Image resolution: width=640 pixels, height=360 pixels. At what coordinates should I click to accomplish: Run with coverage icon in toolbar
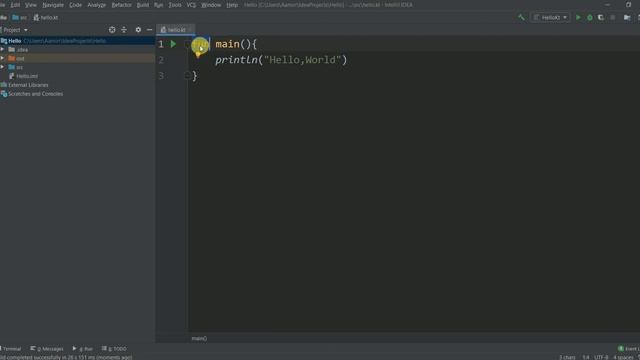pyautogui.click(x=601, y=18)
